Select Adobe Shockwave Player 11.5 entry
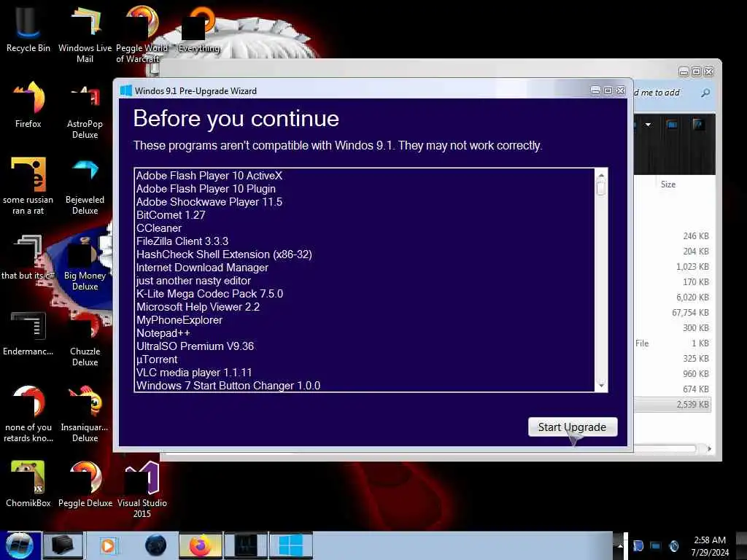The width and height of the screenshot is (747, 560). (x=209, y=202)
